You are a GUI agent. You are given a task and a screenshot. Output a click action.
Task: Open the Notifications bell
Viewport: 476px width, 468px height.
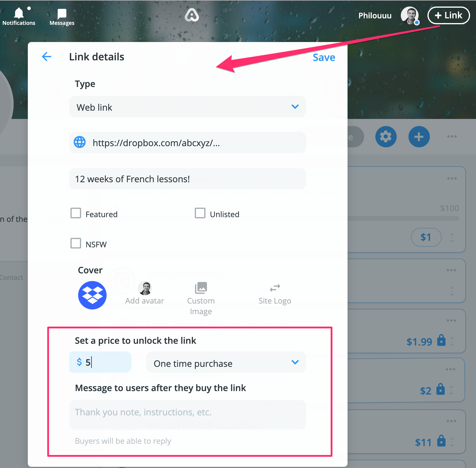(x=19, y=17)
